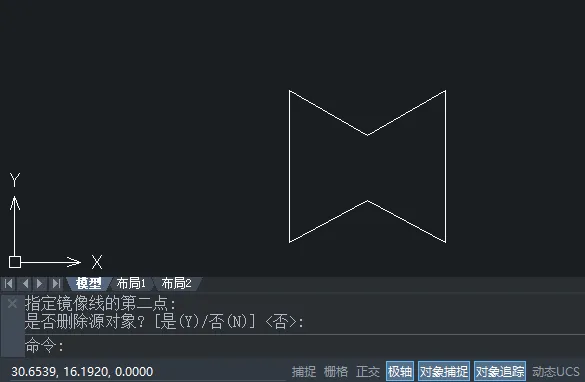Jump to first layout tab arrow
The height and width of the screenshot is (382, 585).
tap(9, 284)
